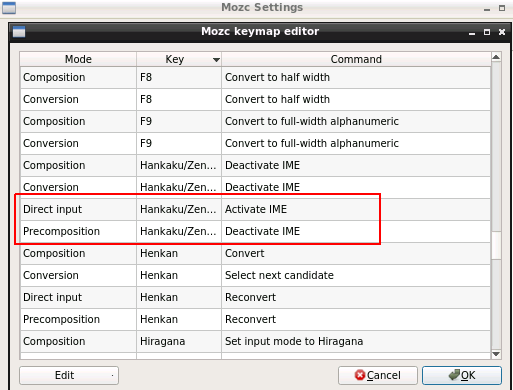Image resolution: width=513 pixels, height=390 pixels.
Task: Select Precomposition row's 'Deactivate IME' command
Action: coord(356,231)
